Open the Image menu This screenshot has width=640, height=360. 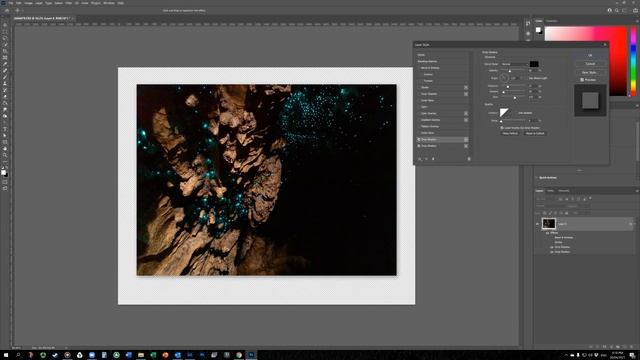28,3
